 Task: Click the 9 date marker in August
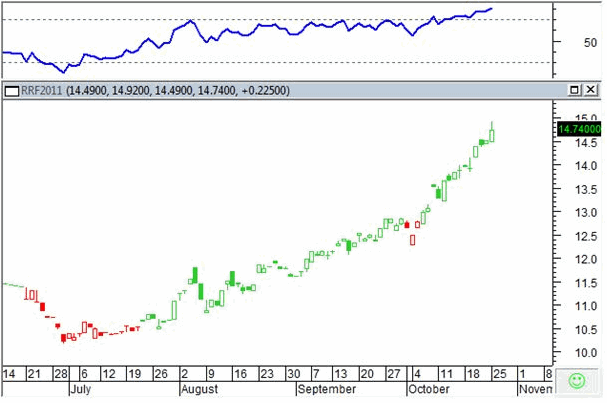[x=211, y=374]
